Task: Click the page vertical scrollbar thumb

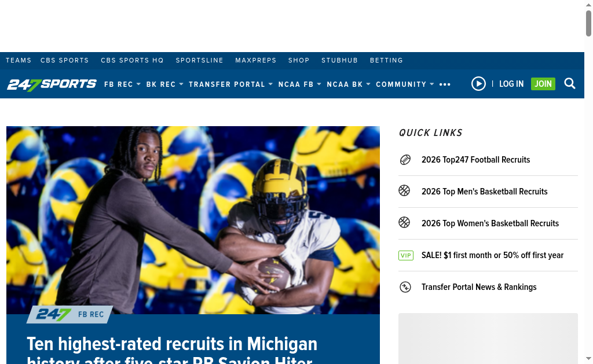Action: pyautogui.click(x=588, y=23)
